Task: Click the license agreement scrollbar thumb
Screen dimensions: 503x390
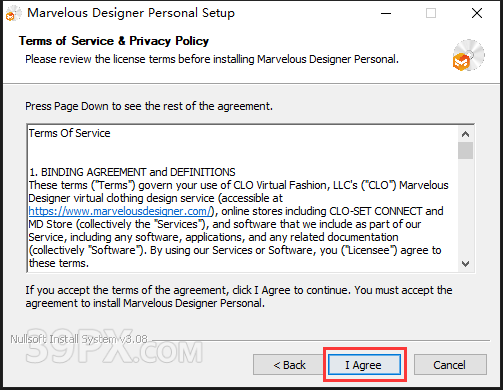Action: [465, 151]
